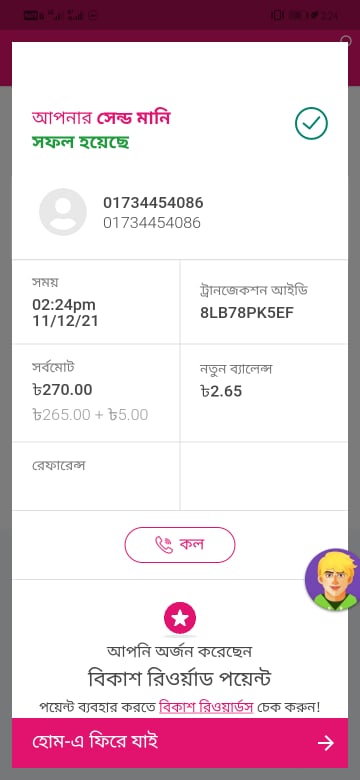Viewport: 360px width, 780px height.
Task: Tap the time 02:24pm 11/12/21 cell
Action: [x=96, y=301]
